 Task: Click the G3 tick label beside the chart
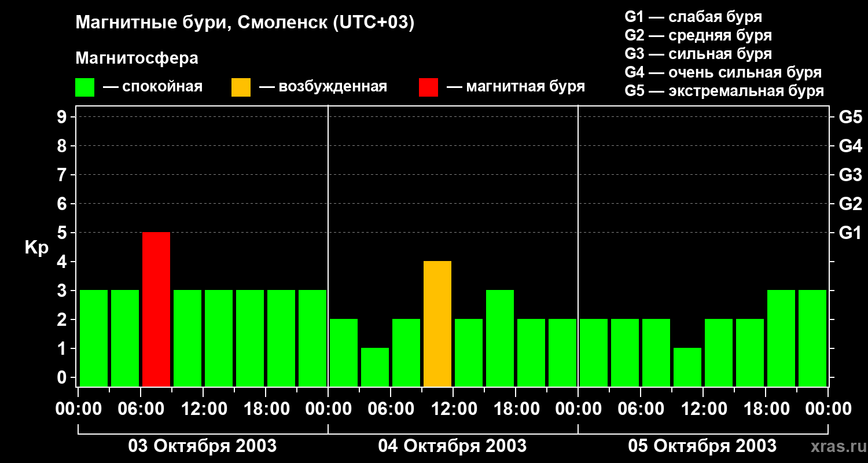point(850,175)
